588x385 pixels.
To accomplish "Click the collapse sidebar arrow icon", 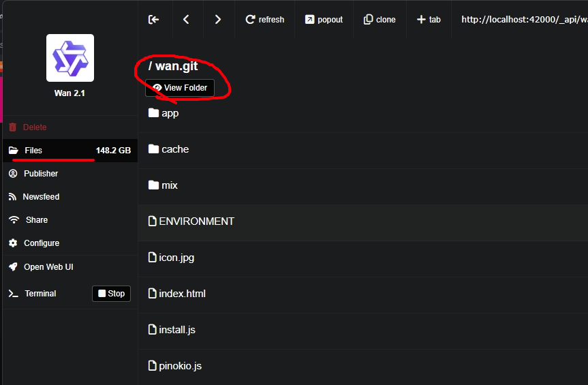I will point(154,20).
